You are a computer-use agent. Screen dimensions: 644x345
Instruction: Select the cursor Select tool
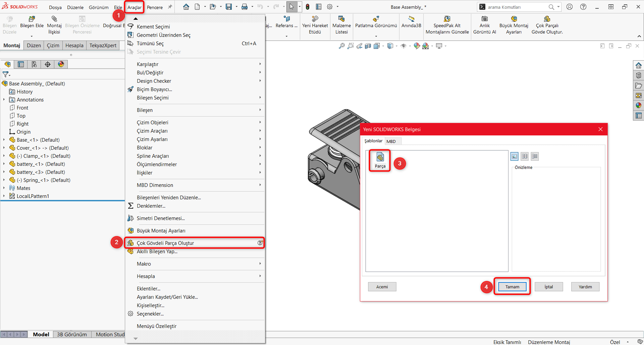pyautogui.click(x=292, y=7)
